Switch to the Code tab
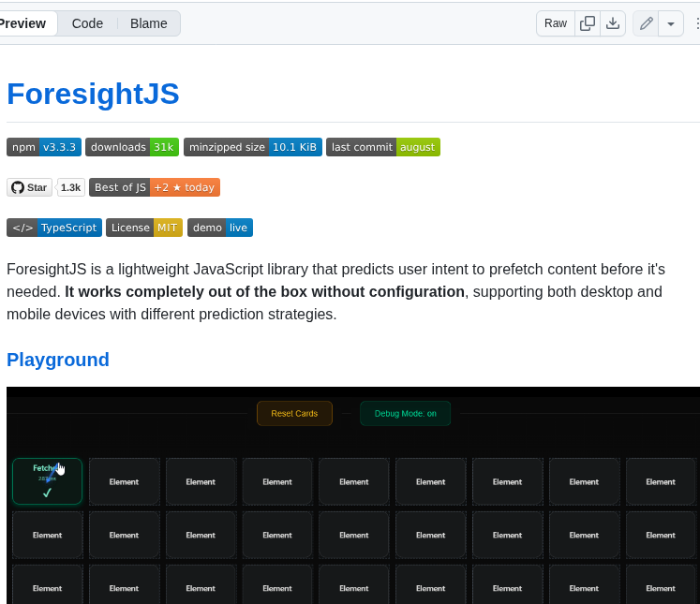The image size is (700, 604). [87, 23]
